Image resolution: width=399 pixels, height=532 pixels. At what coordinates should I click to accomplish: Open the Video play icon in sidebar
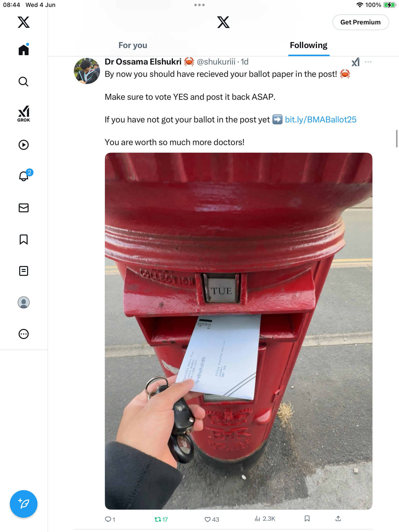pos(24,145)
